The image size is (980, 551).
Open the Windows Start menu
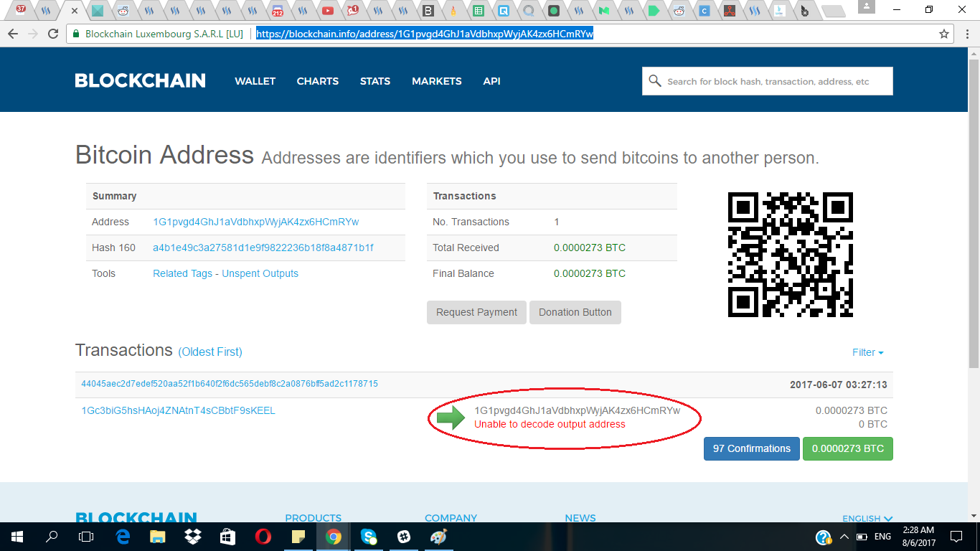(x=17, y=537)
